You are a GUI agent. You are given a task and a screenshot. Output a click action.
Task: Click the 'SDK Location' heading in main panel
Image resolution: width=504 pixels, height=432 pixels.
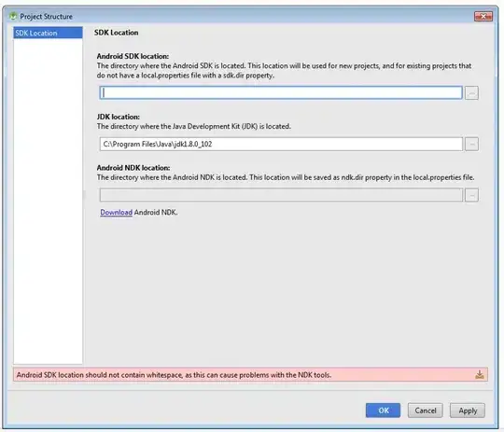click(x=116, y=33)
